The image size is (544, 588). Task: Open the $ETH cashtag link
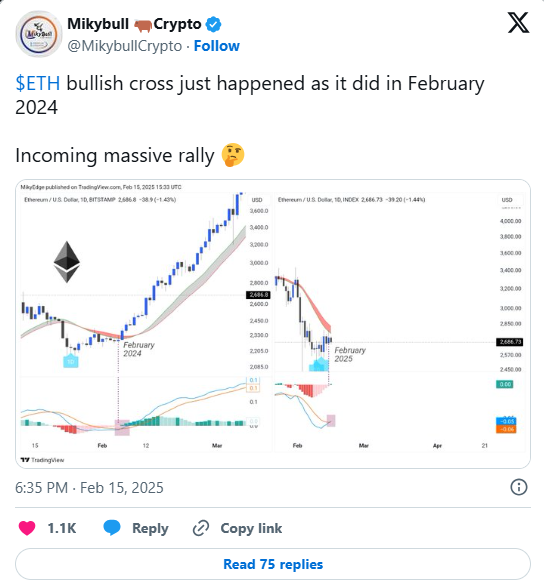tap(37, 83)
